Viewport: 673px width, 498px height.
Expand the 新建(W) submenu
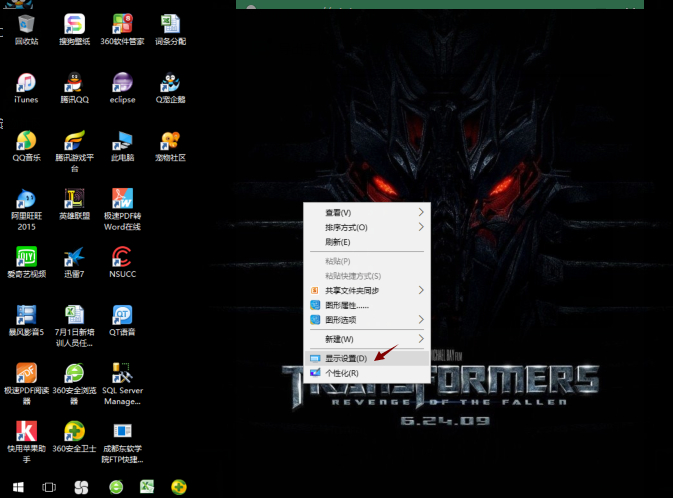(x=367, y=339)
